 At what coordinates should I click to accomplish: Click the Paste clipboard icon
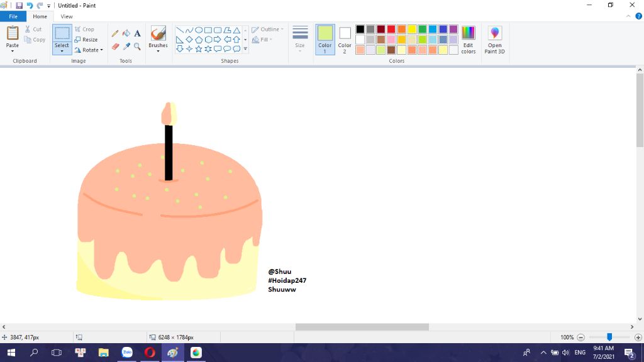pos(13,33)
